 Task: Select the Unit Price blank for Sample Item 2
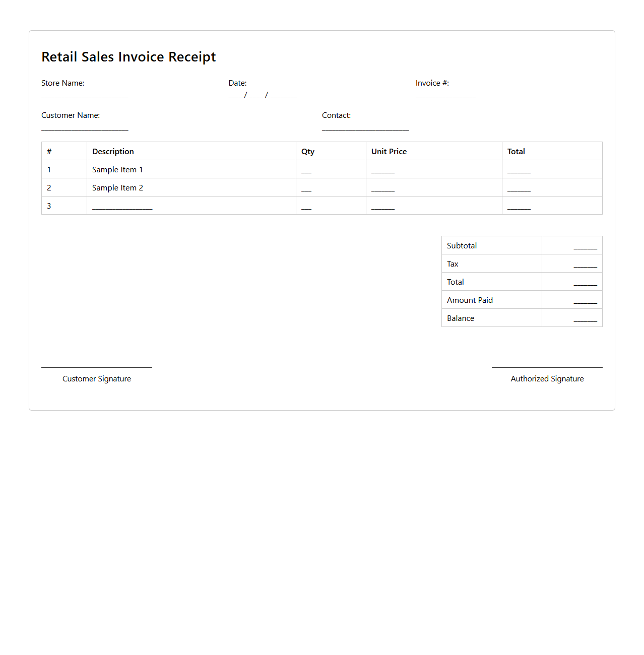(383, 189)
